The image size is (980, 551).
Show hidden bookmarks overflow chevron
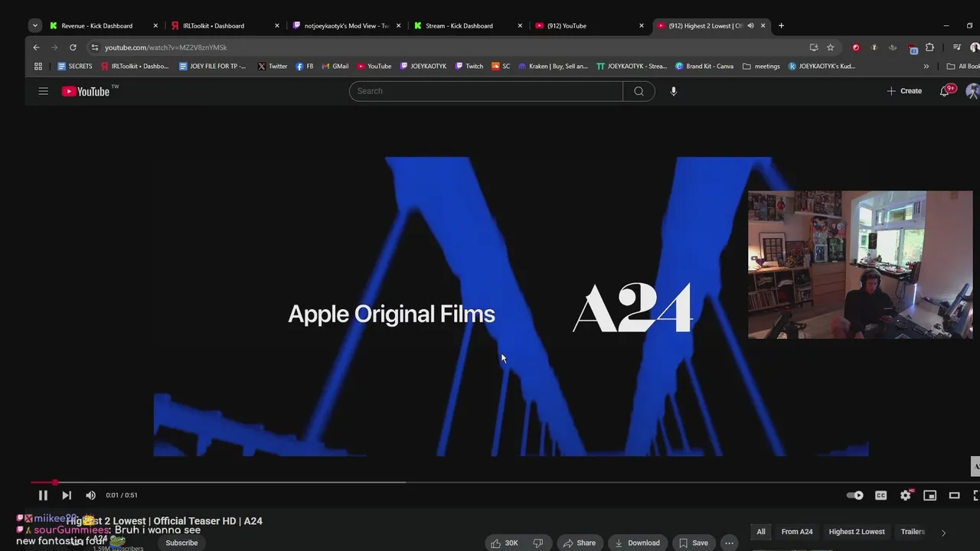926,67
